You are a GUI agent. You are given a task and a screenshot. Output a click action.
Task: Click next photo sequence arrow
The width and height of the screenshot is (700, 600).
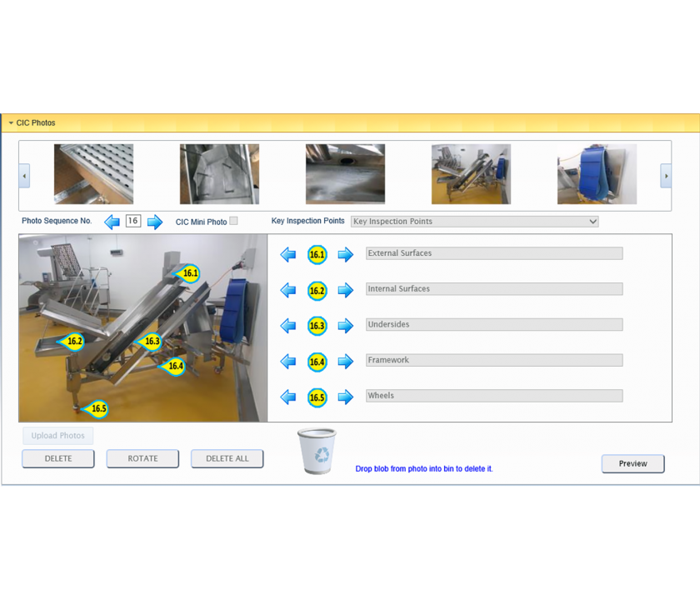(155, 222)
